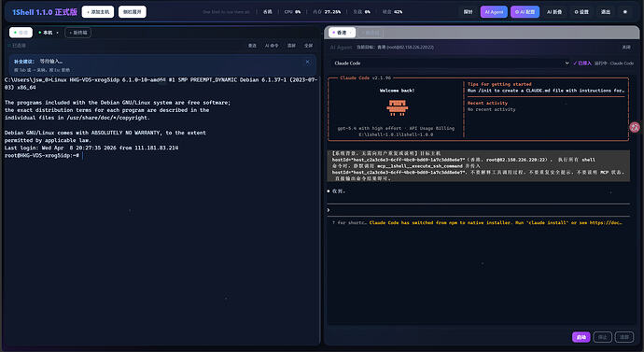Click the Add Host (添加主机) button
The height and width of the screenshot is (352, 644).
tap(98, 12)
